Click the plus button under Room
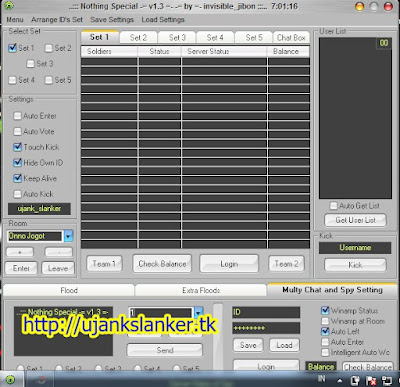The image size is (400, 387). click(20, 252)
